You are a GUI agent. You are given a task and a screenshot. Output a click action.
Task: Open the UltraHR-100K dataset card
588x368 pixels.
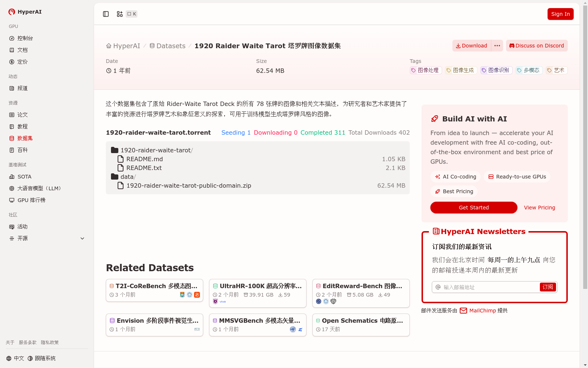[x=258, y=293]
